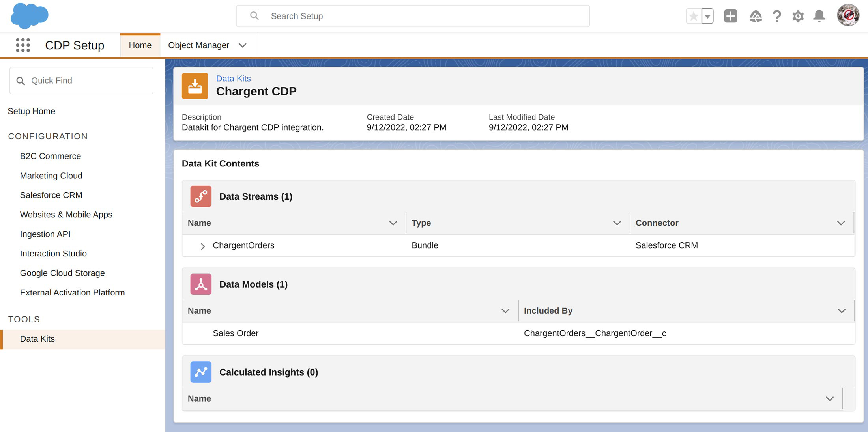The image size is (868, 432).
Task: Click the Search Setup magnifier icon
Action: (x=254, y=16)
